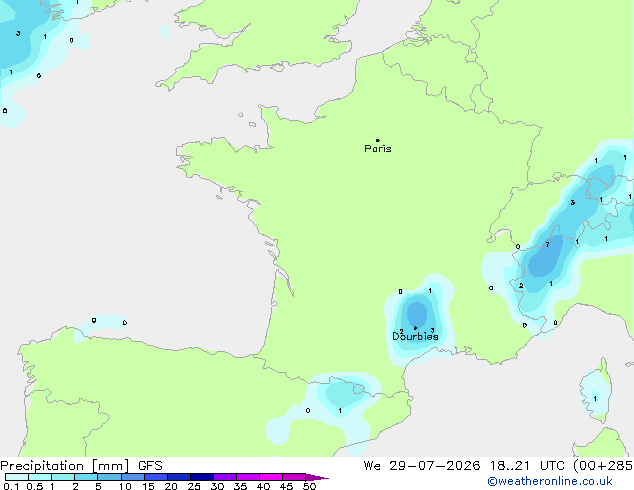Click the Dourbies location label
634x490 pixels.
coord(415,336)
